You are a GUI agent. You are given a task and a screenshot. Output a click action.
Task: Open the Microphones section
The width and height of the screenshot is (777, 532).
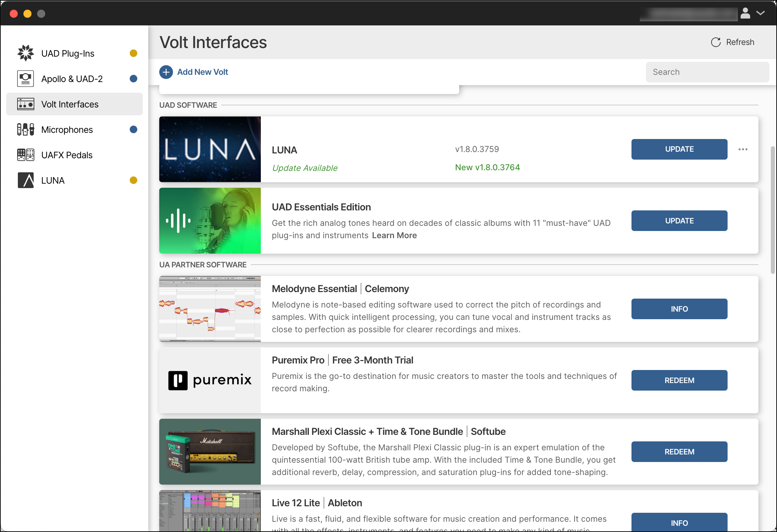tap(67, 129)
